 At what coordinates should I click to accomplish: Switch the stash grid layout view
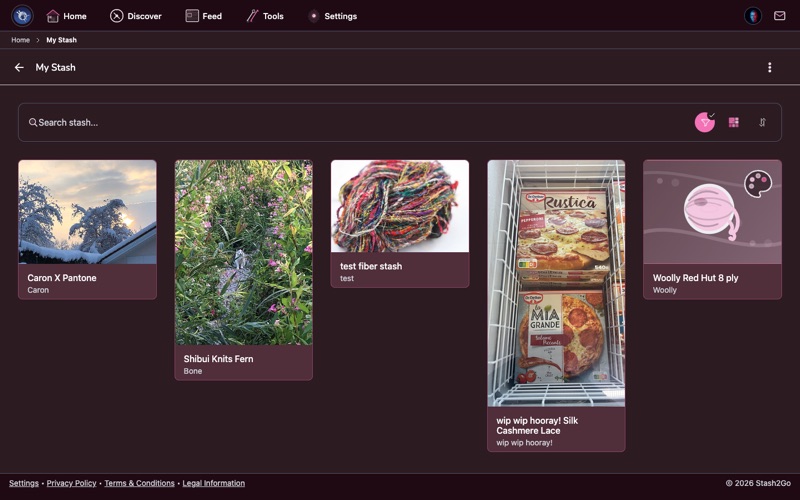(734, 122)
